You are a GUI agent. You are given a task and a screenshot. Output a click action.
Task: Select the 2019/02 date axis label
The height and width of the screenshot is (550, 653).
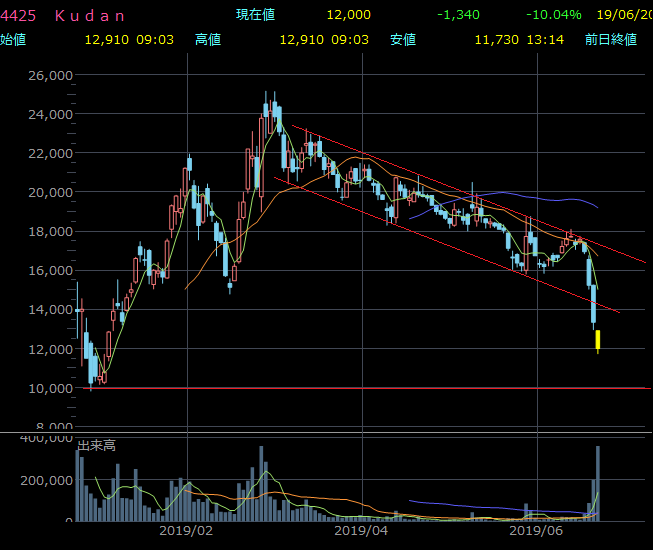pyautogui.click(x=186, y=532)
